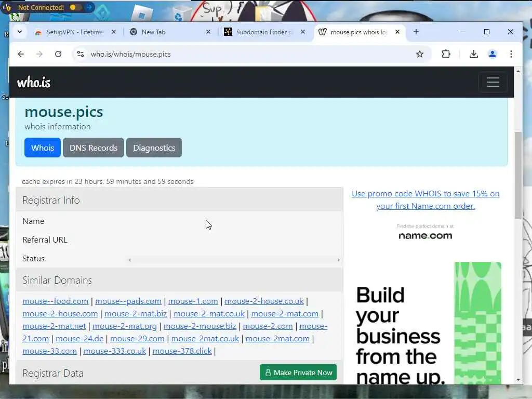
Task: Open a new tab with the plus button
Action: pos(416,32)
